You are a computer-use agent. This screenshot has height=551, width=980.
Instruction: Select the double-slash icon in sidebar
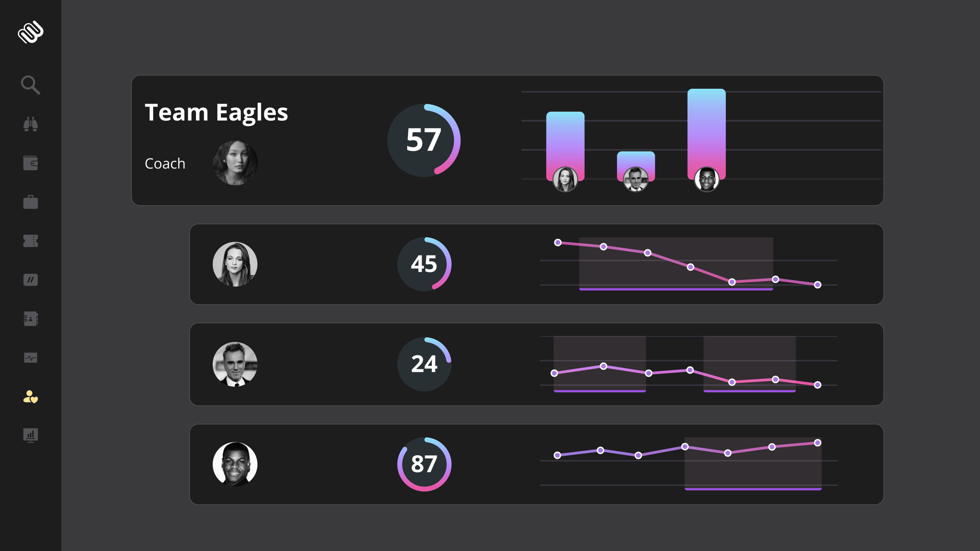[x=30, y=280]
